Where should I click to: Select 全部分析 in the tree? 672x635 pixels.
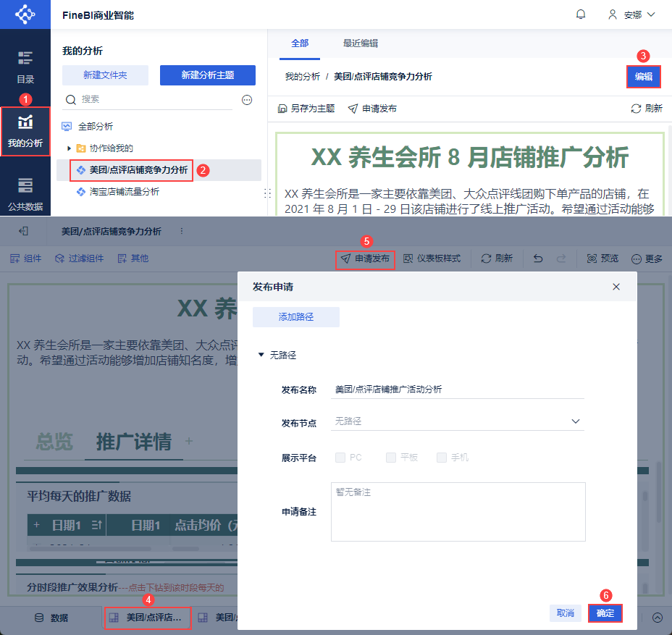click(95, 127)
